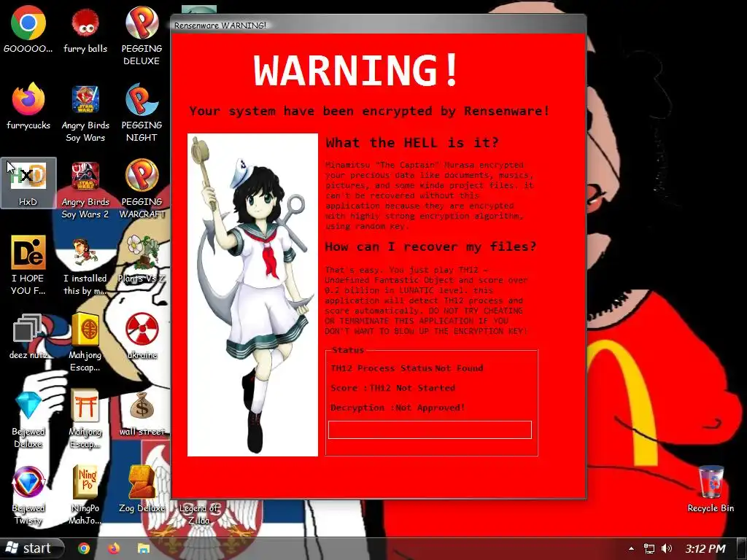The height and width of the screenshot is (560, 747).
Task: Open the Angry Birds Soy Wars icon
Action: coord(85,113)
